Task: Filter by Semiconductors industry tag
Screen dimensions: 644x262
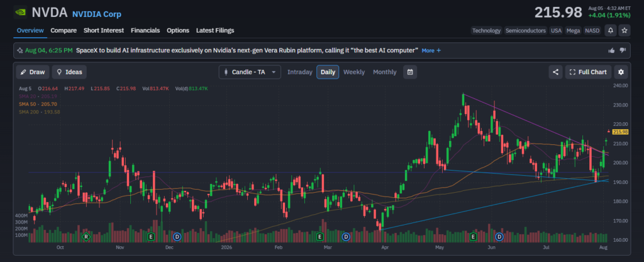Action: coord(526,30)
